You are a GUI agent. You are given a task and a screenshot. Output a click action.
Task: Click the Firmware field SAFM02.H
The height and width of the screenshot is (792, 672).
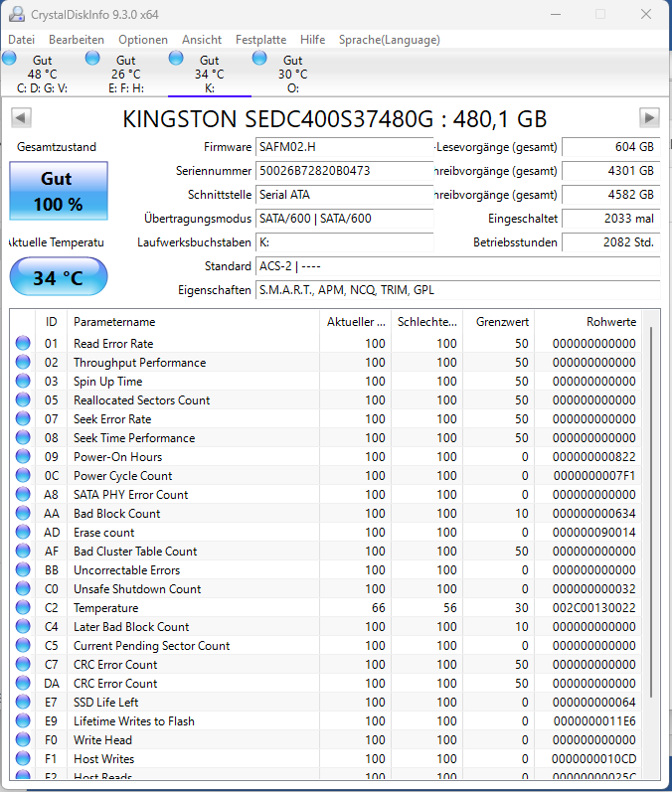click(x=345, y=147)
